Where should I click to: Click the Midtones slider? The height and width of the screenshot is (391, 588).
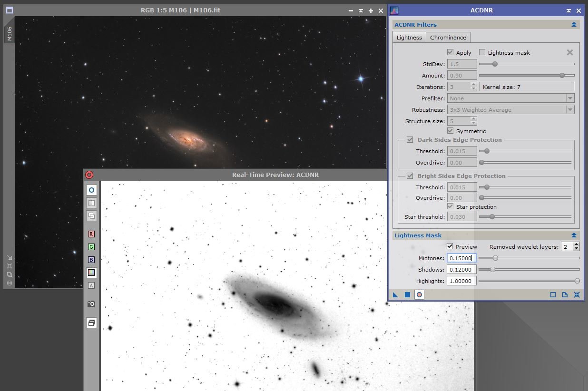click(x=528, y=258)
